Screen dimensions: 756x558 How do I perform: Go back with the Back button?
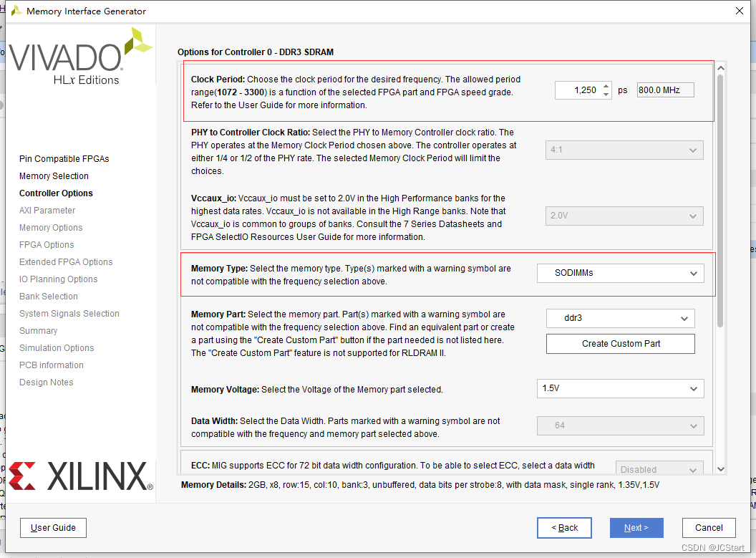564,528
